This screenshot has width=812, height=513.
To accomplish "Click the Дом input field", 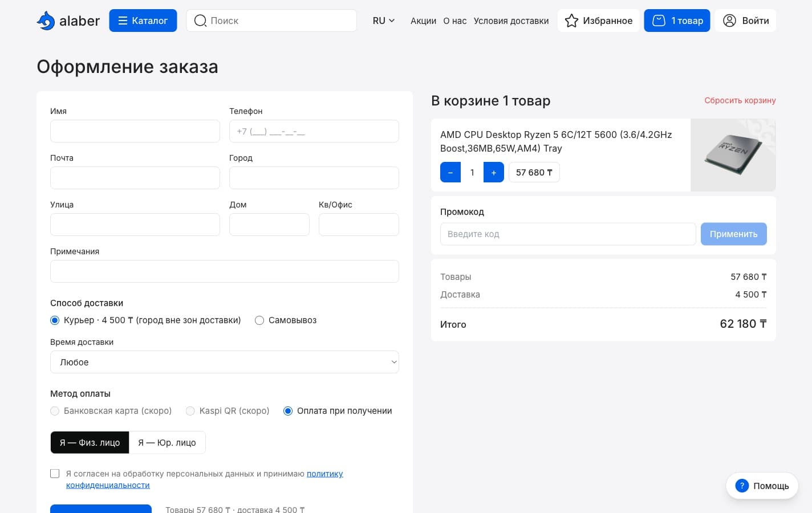I will point(269,225).
